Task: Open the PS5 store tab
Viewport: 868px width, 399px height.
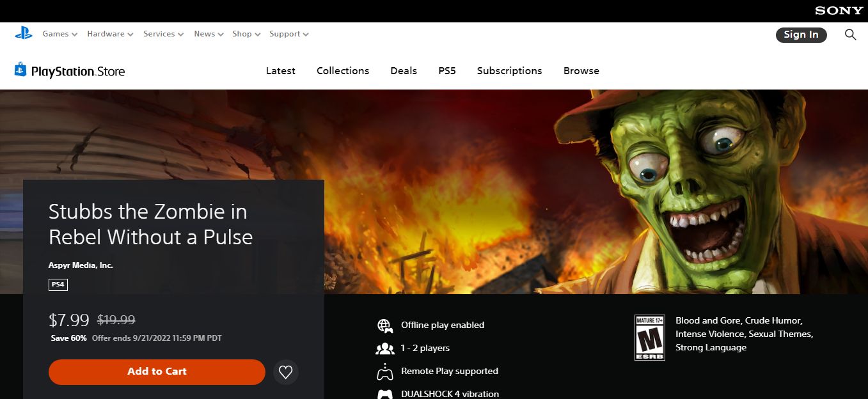Action: point(447,71)
